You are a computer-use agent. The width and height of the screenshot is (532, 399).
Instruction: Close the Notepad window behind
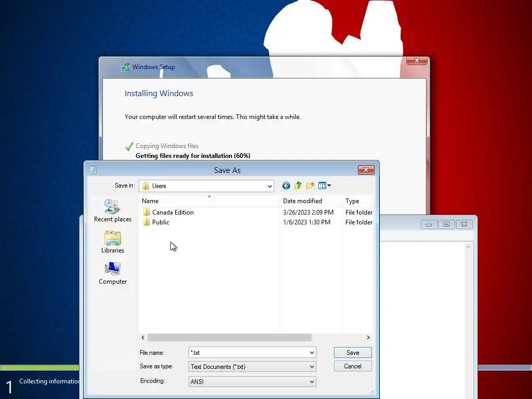tap(464, 224)
